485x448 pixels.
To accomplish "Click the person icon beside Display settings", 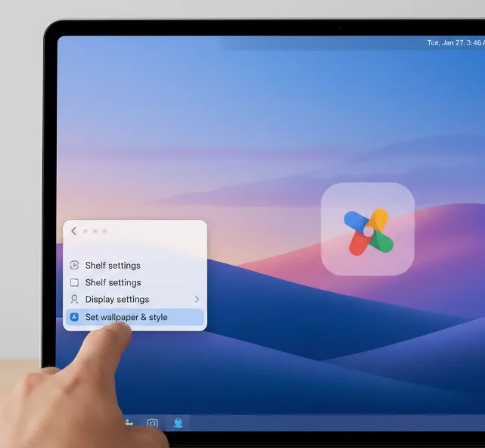I will (74, 299).
